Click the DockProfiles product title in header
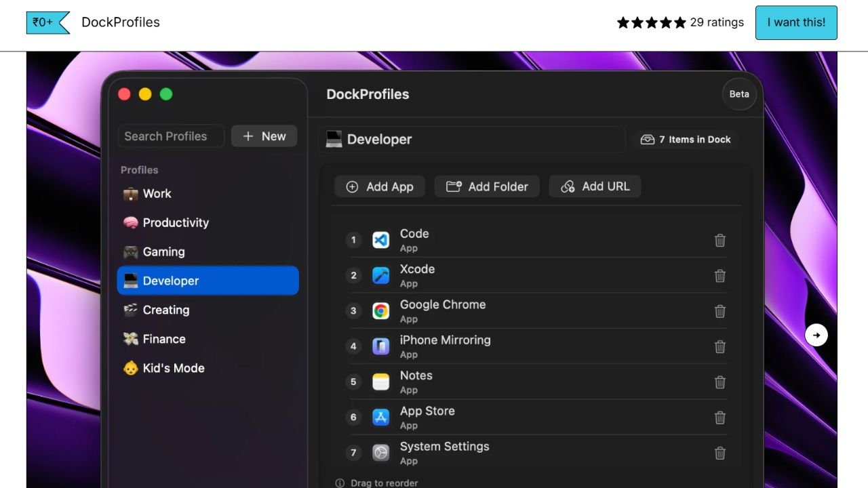The image size is (868, 488). [x=121, y=22]
